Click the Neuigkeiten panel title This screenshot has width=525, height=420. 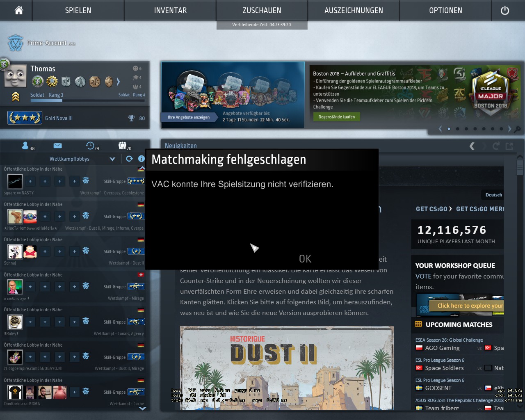[181, 146]
